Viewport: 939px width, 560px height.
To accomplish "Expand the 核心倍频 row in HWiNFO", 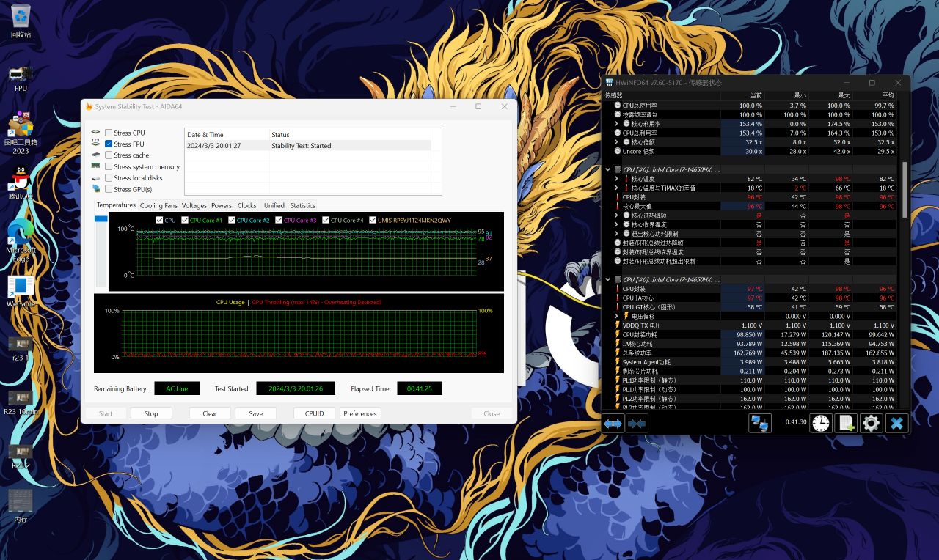I will (617, 142).
